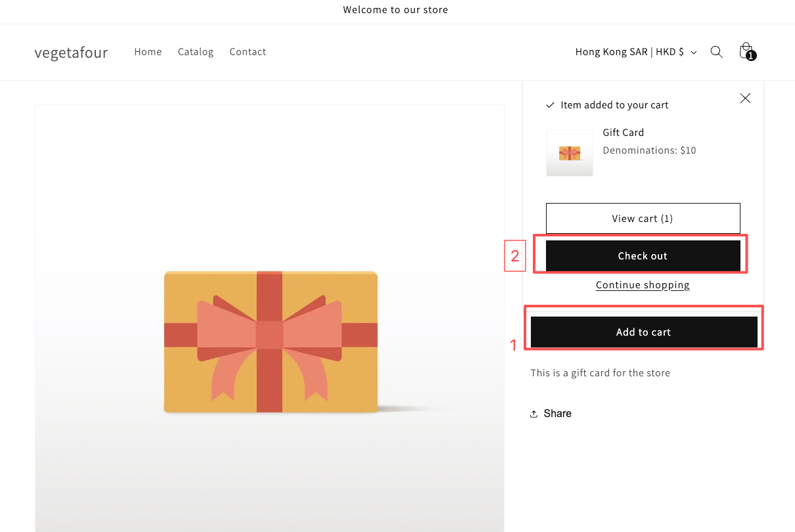Open the Catalog menu item

click(196, 52)
